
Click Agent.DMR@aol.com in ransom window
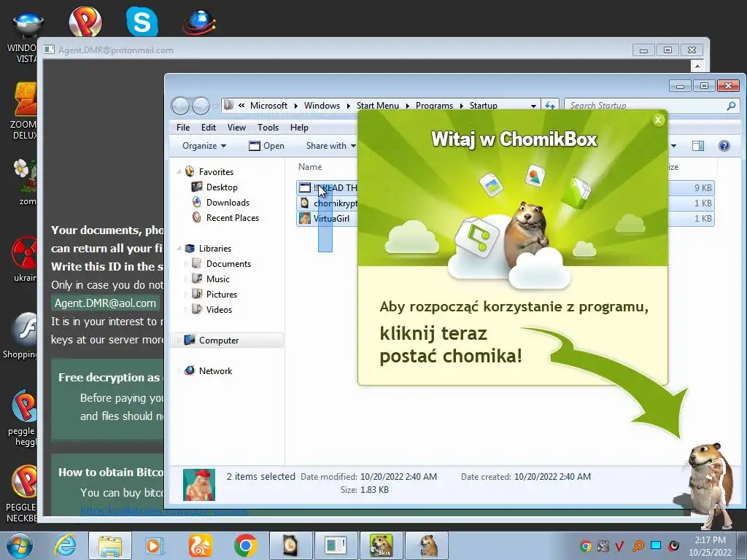coord(105,303)
